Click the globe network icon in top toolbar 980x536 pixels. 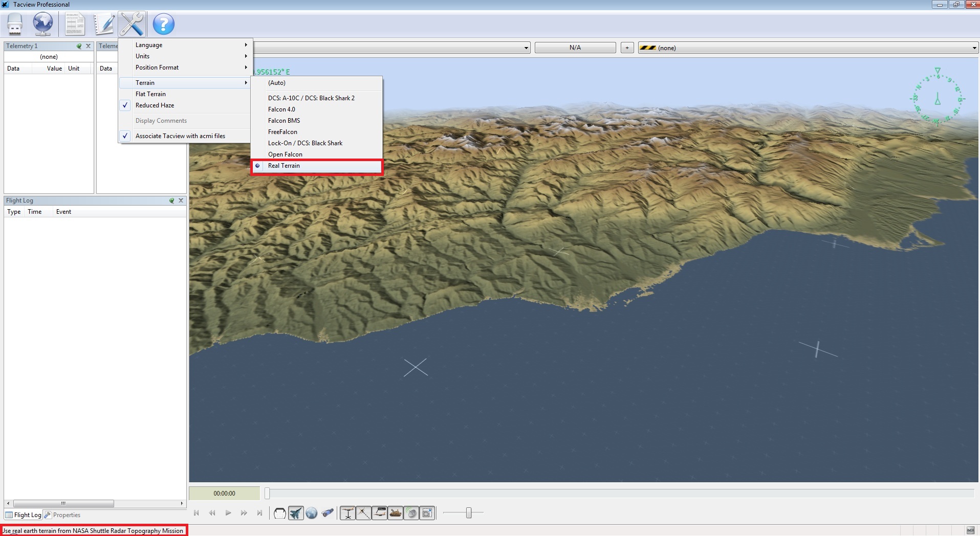[x=43, y=24]
